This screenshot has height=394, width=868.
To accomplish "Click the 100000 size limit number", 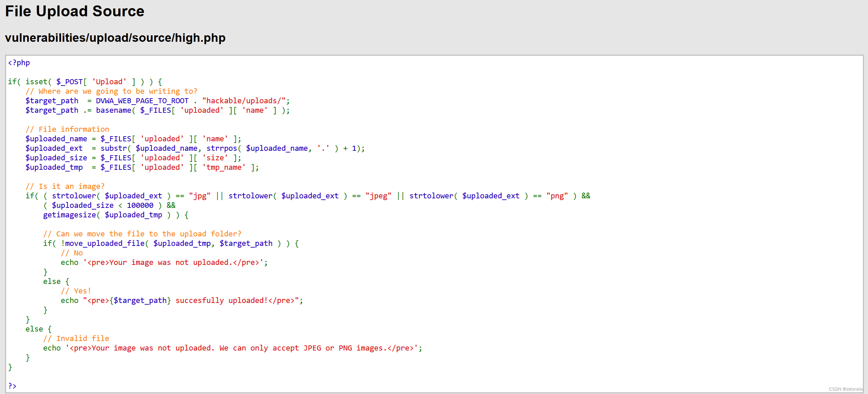I will point(140,205).
